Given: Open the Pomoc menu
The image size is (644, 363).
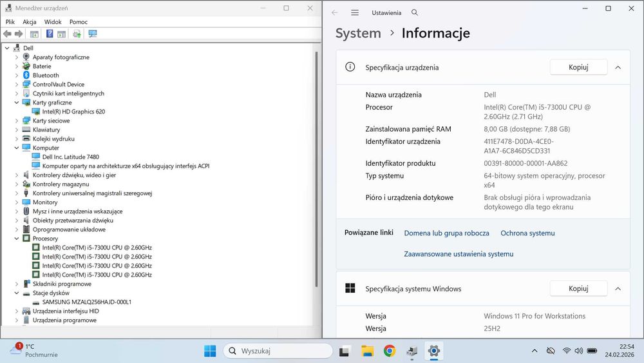Looking at the screenshot, I should click(79, 22).
